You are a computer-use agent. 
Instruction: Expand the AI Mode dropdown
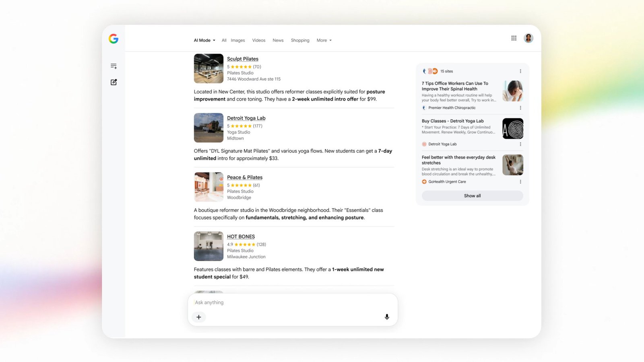(204, 40)
